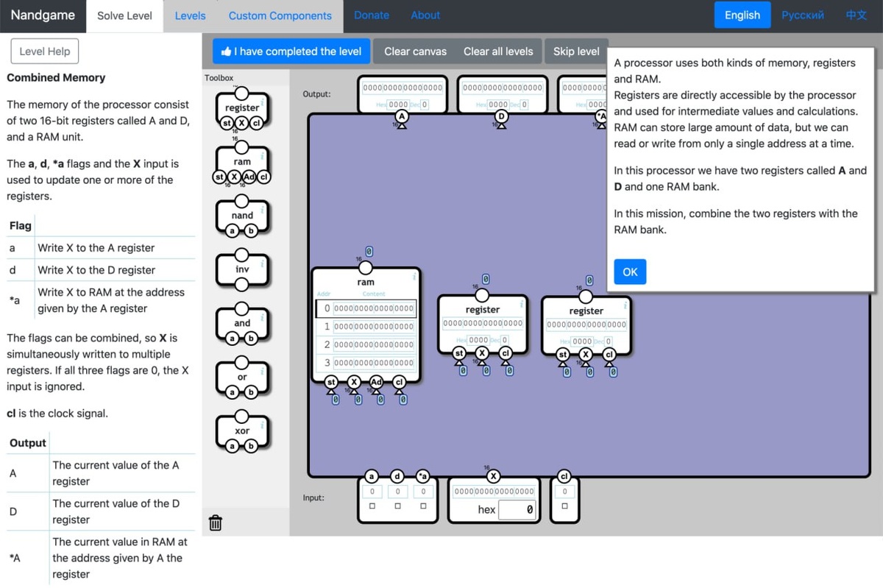Viewport: 883px width, 588px height.
Task: Dismiss the intro popup with OK
Action: pyautogui.click(x=630, y=272)
